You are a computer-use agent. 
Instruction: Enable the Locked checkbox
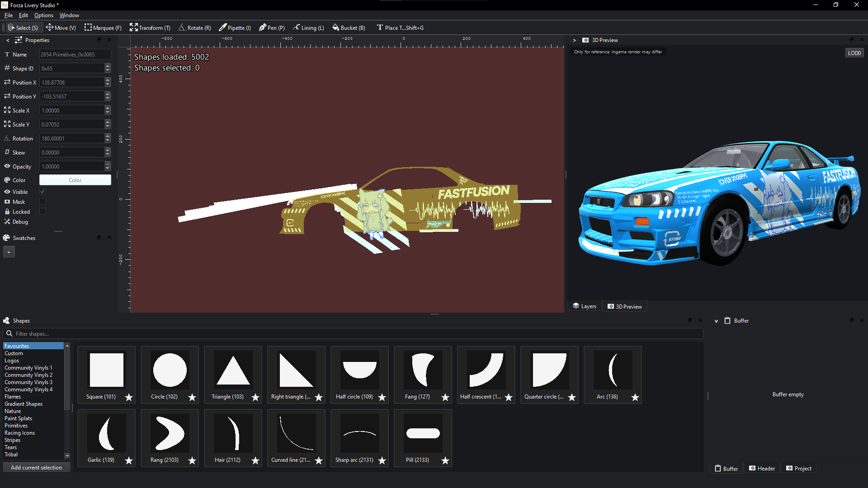tap(42, 211)
